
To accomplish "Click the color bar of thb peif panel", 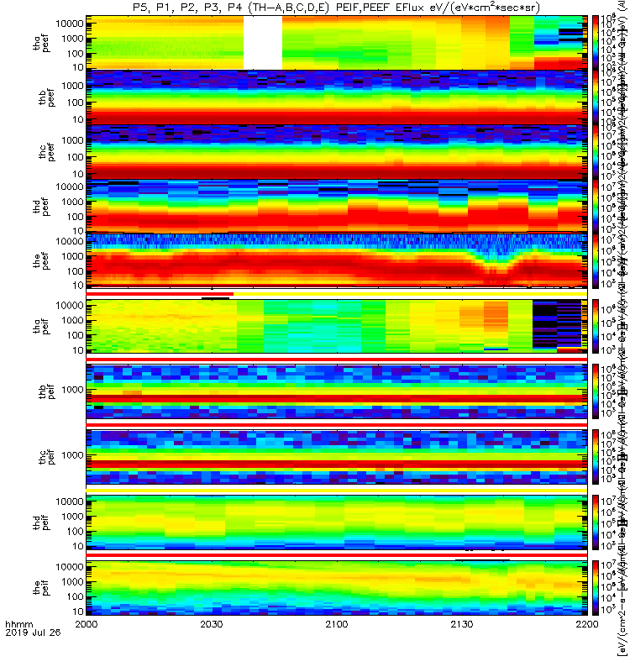I will pyautogui.click(x=596, y=391).
